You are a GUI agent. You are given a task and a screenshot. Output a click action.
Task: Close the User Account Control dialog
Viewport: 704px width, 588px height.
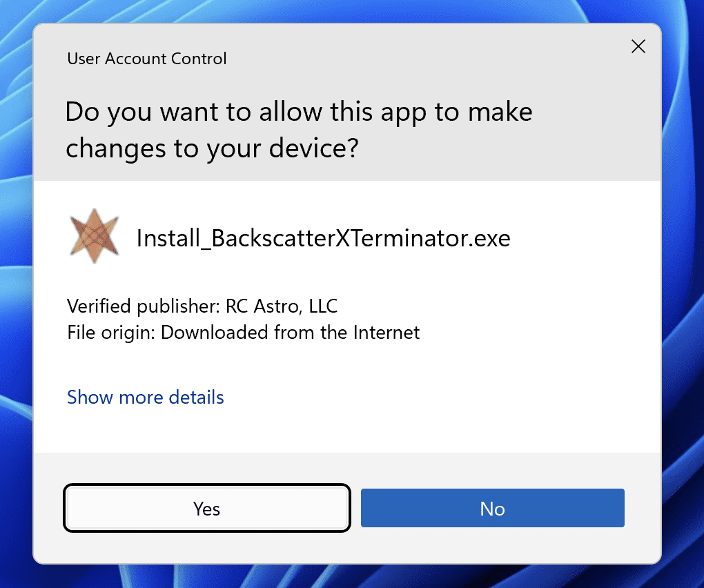point(638,46)
